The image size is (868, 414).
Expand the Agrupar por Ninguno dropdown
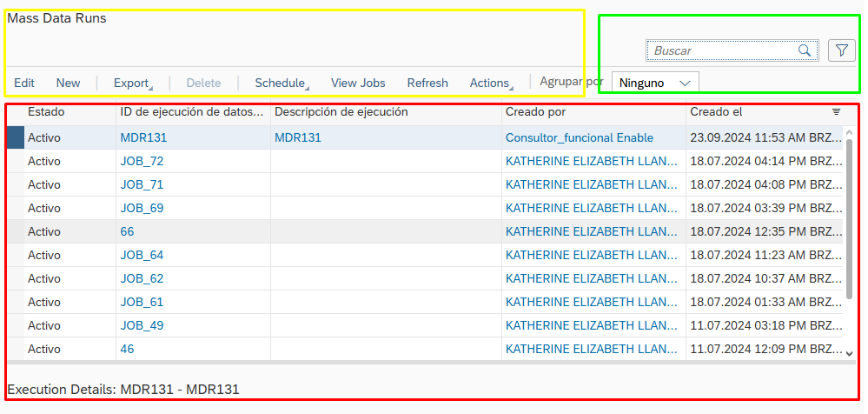(x=655, y=83)
